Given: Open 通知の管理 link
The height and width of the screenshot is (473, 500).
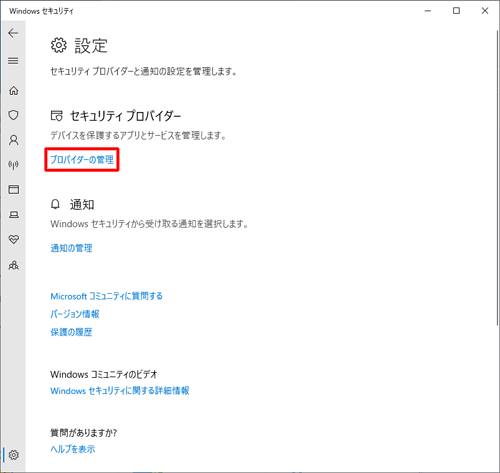Looking at the screenshot, I should pyautogui.click(x=71, y=248).
